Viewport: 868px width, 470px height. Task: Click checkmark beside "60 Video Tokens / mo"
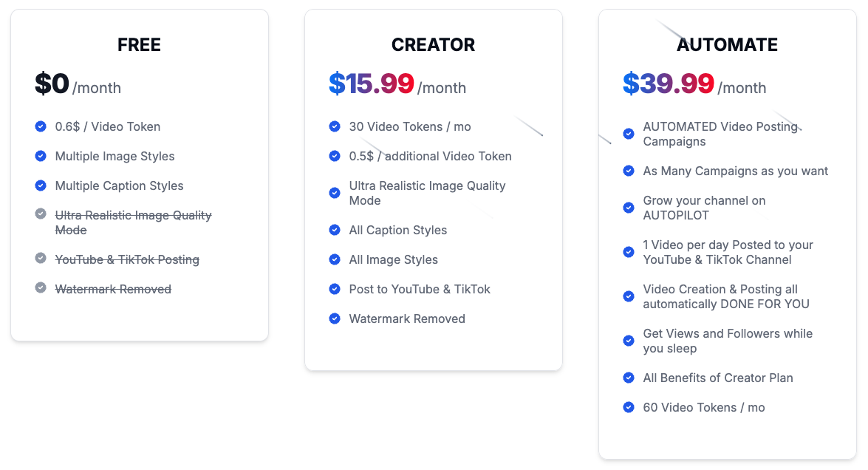(x=629, y=407)
